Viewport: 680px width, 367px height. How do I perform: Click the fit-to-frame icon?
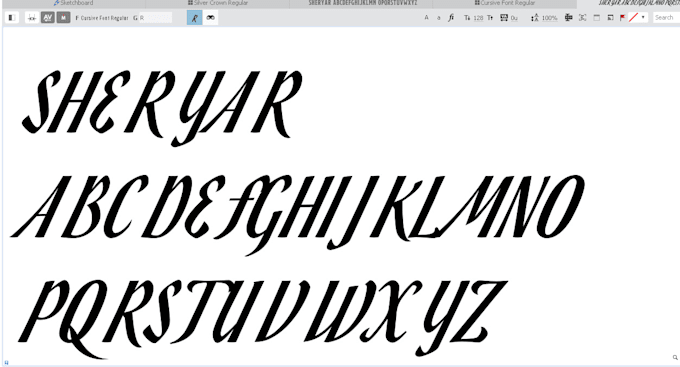click(x=582, y=18)
